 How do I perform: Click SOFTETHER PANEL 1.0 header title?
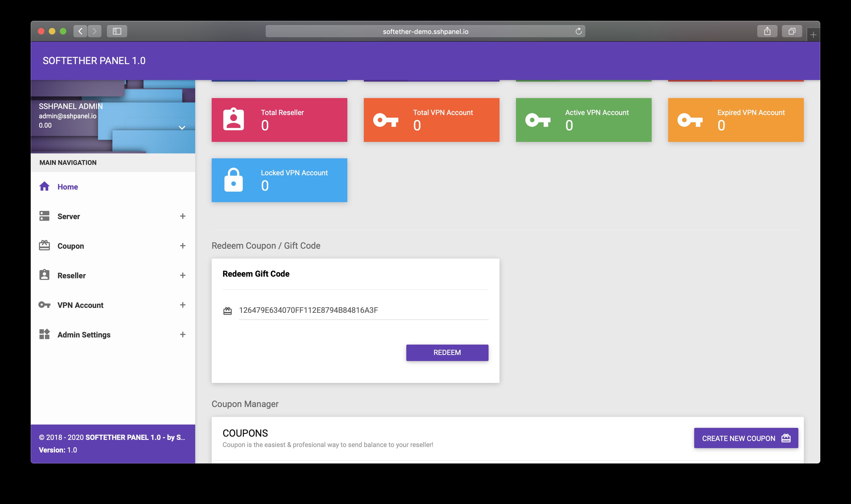pyautogui.click(x=94, y=61)
